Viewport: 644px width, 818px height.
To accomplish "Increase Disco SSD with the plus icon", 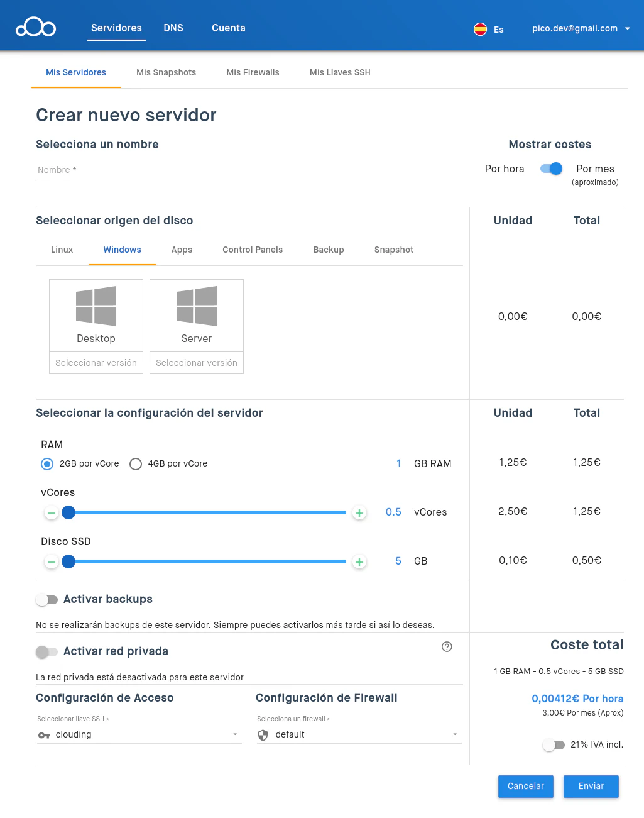I will (x=359, y=562).
